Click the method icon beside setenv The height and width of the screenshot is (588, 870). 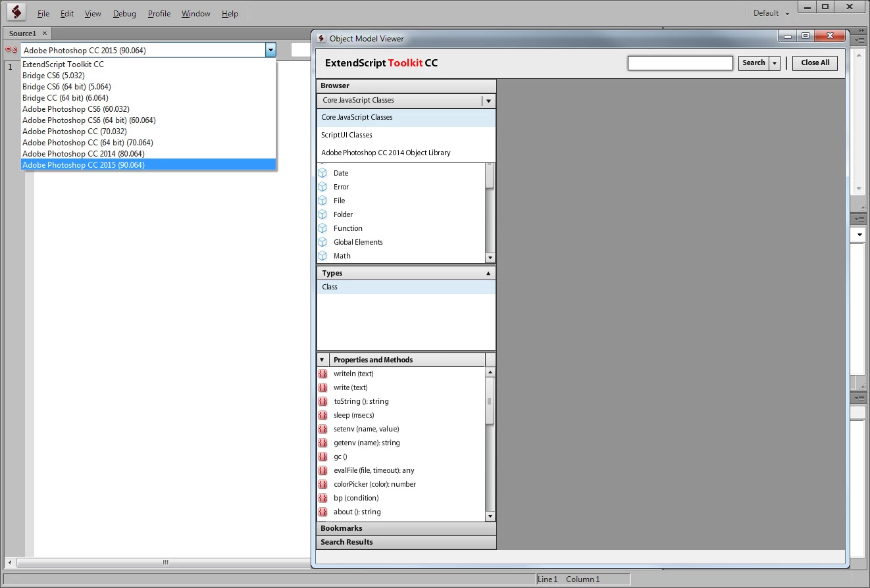tap(322, 429)
